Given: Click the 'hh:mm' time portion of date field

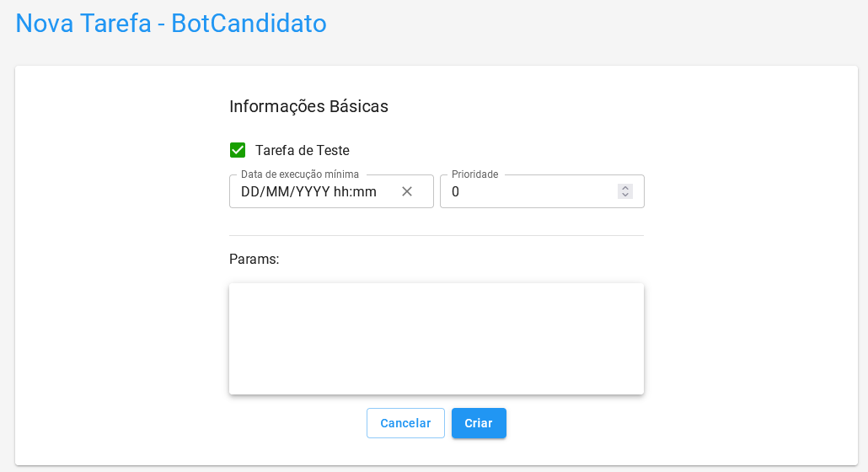Looking at the screenshot, I should (355, 192).
